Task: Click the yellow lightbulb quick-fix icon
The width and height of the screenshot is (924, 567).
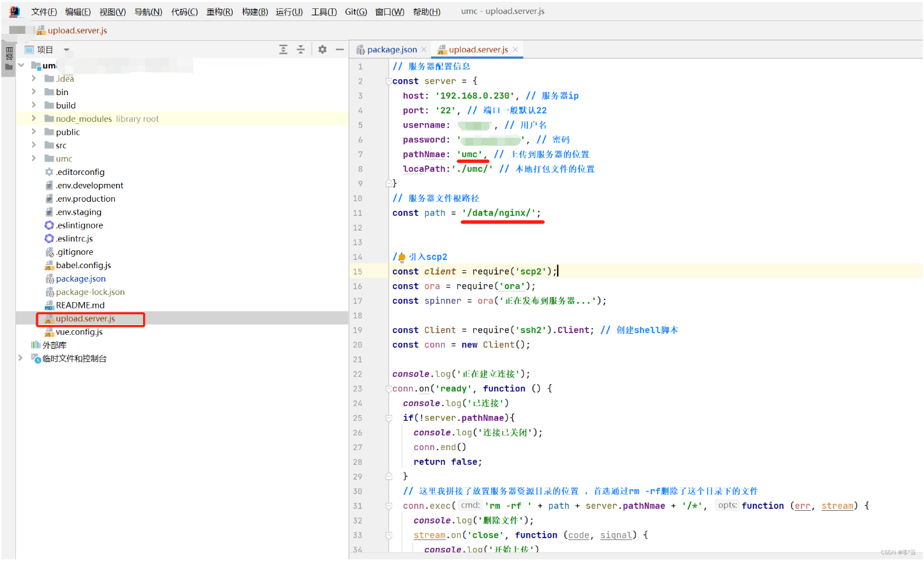Action: coord(402,257)
